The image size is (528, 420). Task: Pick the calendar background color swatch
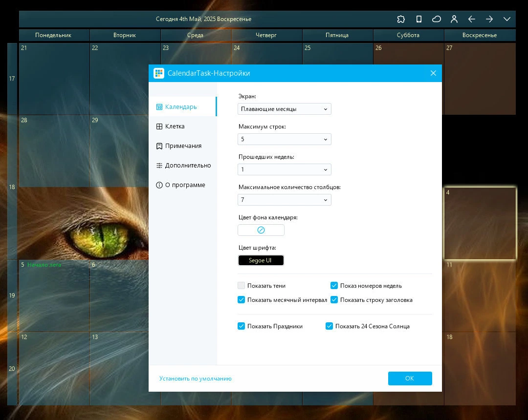click(x=261, y=230)
